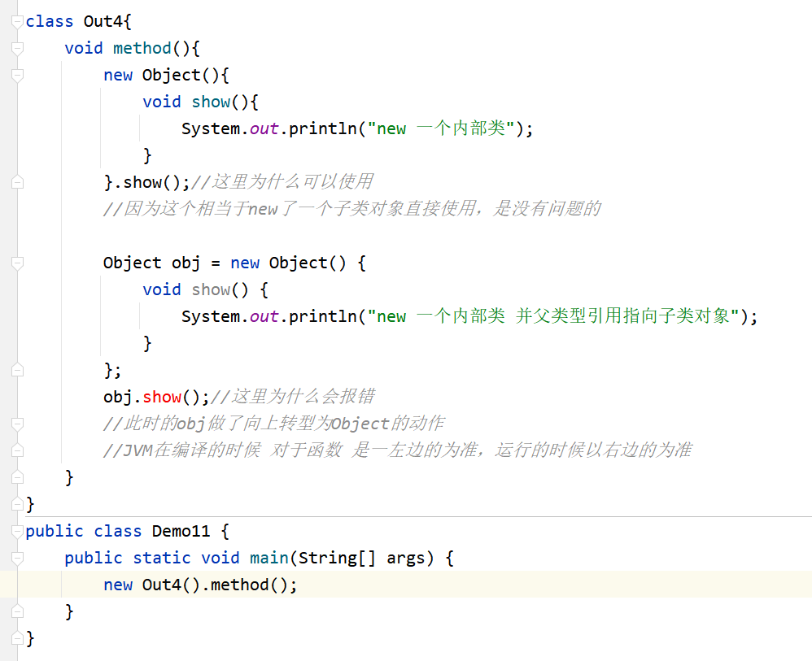Click fold end marker of method() closing brace
Image resolution: width=812 pixels, height=661 pixels.
tap(17, 477)
